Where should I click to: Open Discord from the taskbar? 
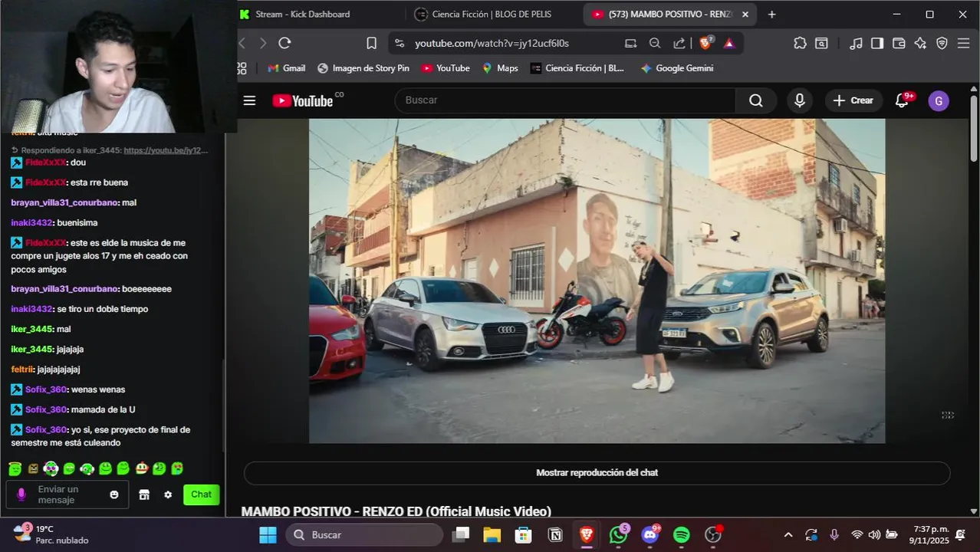(x=650, y=534)
